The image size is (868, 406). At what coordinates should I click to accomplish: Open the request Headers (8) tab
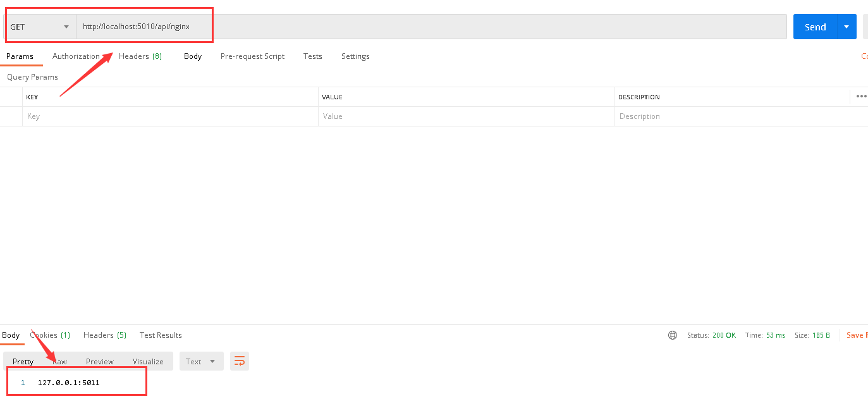click(140, 56)
